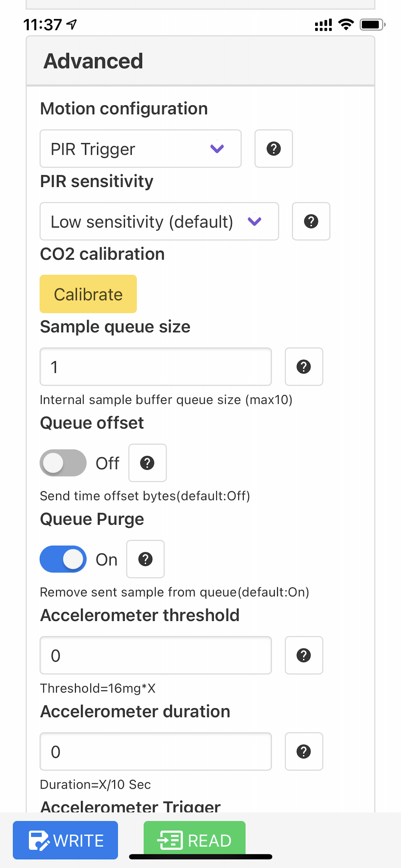Screen dimensions: 401x868
Task: Focus the Accelerometer threshold input
Action: tap(156, 656)
